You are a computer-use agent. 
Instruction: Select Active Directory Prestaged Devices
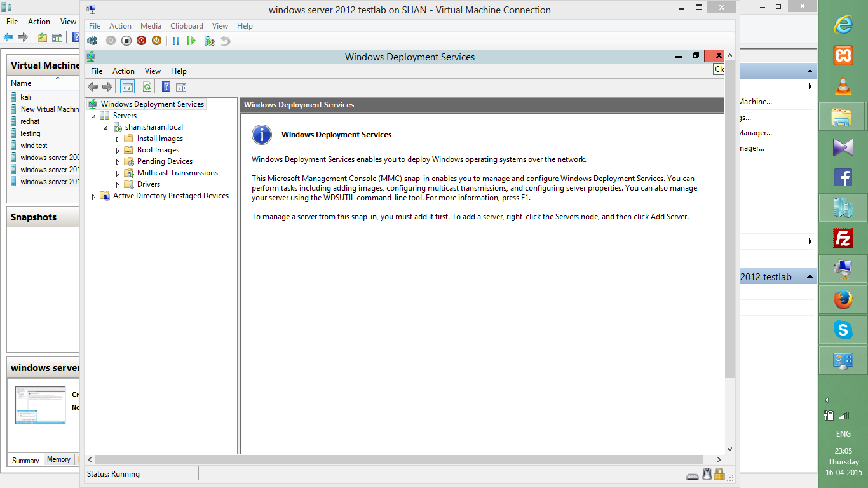(x=171, y=196)
